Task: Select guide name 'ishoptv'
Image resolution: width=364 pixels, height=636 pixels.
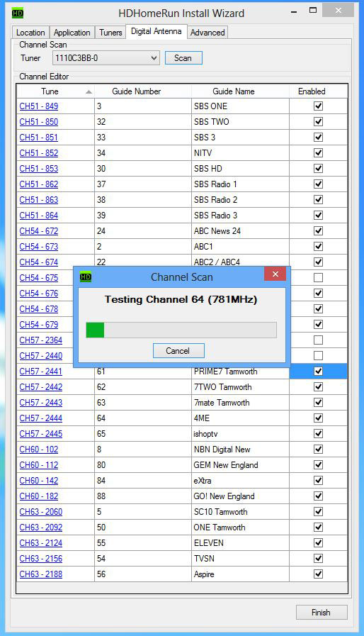Action: (x=240, y=434)
